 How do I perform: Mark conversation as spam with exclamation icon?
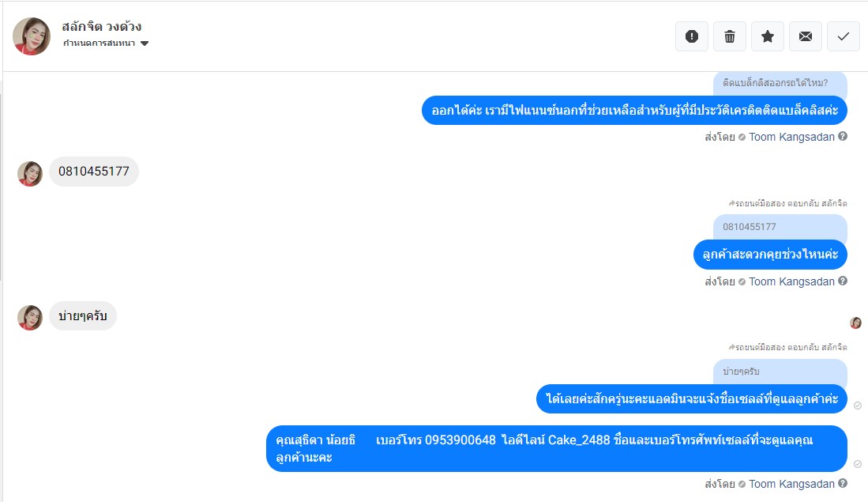point(691,36)
